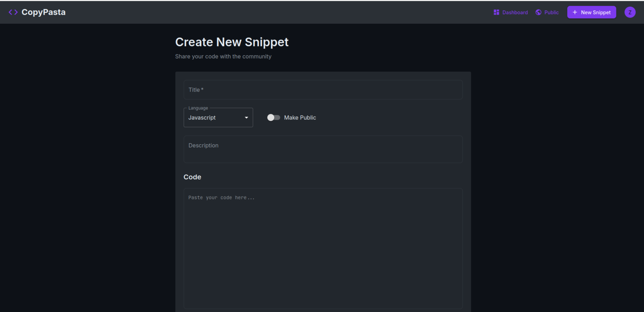644x312 pixels.
Task: Toggle the Make Public switch
Action: [x=274, y=117]
